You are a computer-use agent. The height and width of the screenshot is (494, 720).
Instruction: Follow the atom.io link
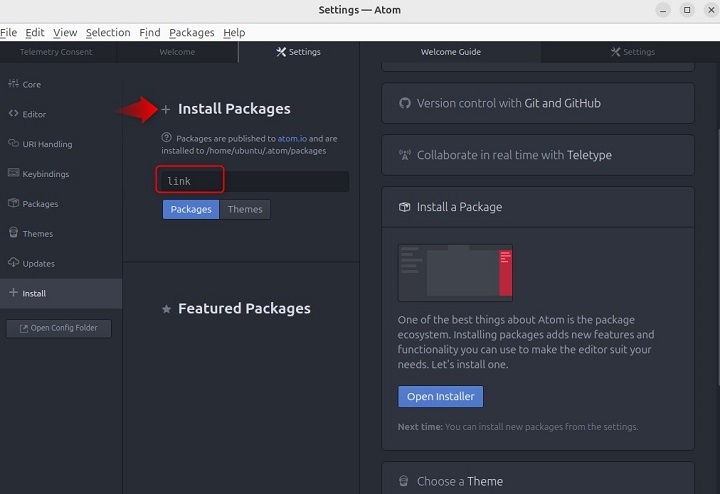291,138
